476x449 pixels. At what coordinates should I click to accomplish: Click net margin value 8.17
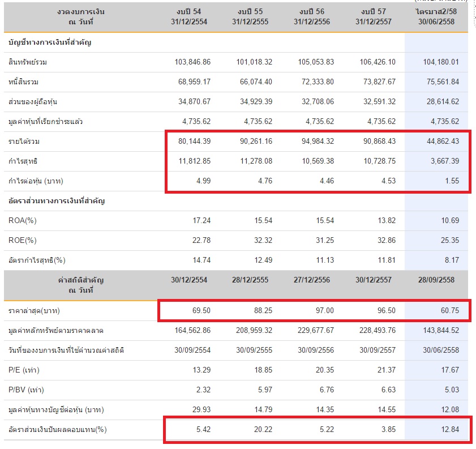coord(452,260)
